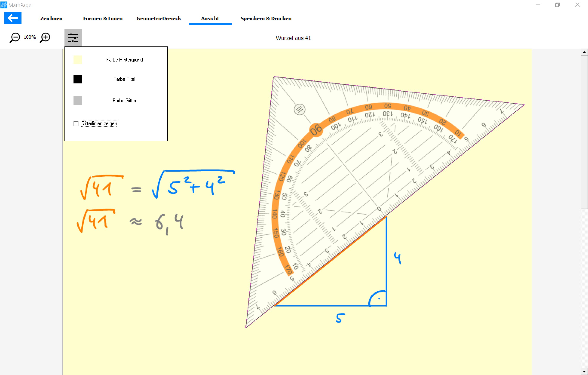Open the Speichern & Drucken tab

[x=266, y=18]
